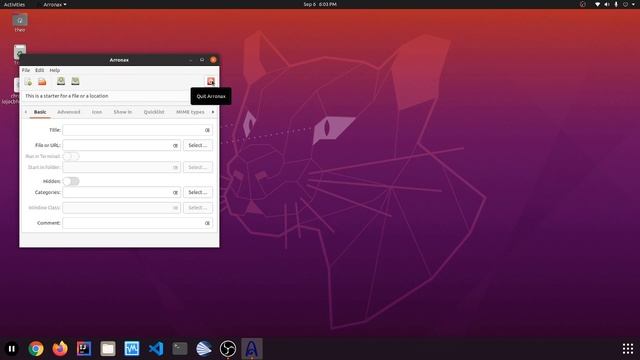Clear the Comment field using its icon
Viewport: 640px width, 360px height.
click(x=207, y=223)
